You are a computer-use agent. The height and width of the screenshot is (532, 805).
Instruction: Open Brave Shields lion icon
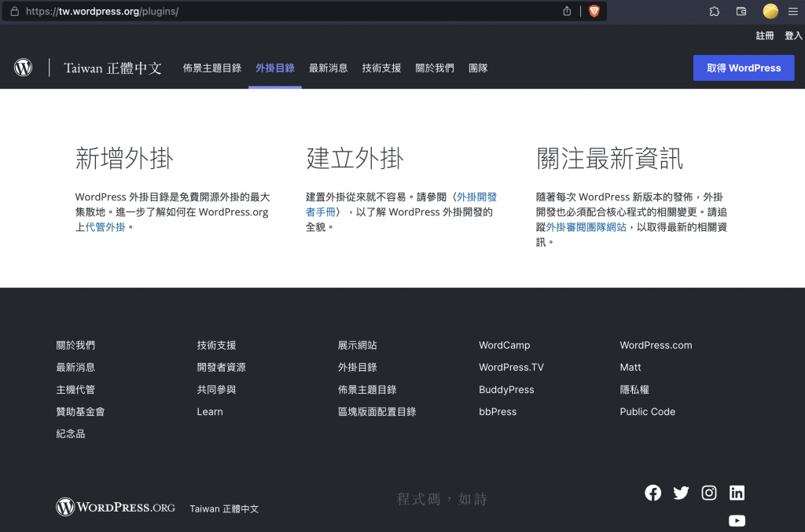(594, 11)
